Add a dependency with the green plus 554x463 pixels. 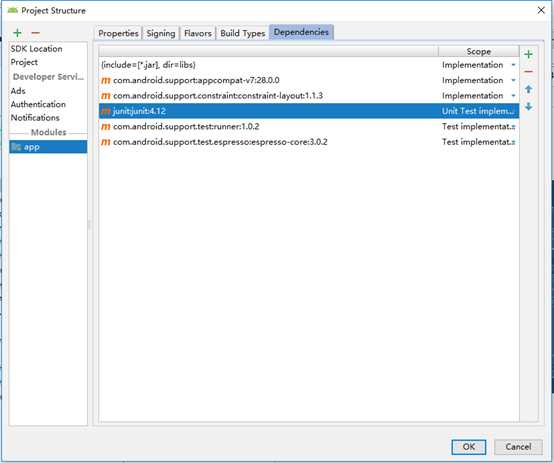[529, 54]
